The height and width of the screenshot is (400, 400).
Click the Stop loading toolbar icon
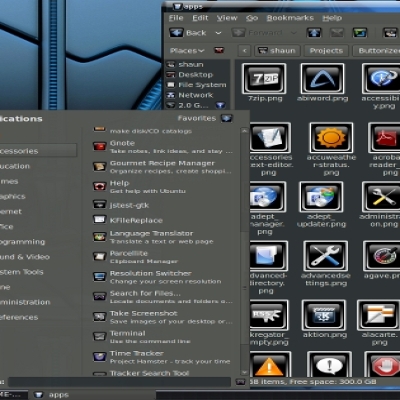(337, 33)
